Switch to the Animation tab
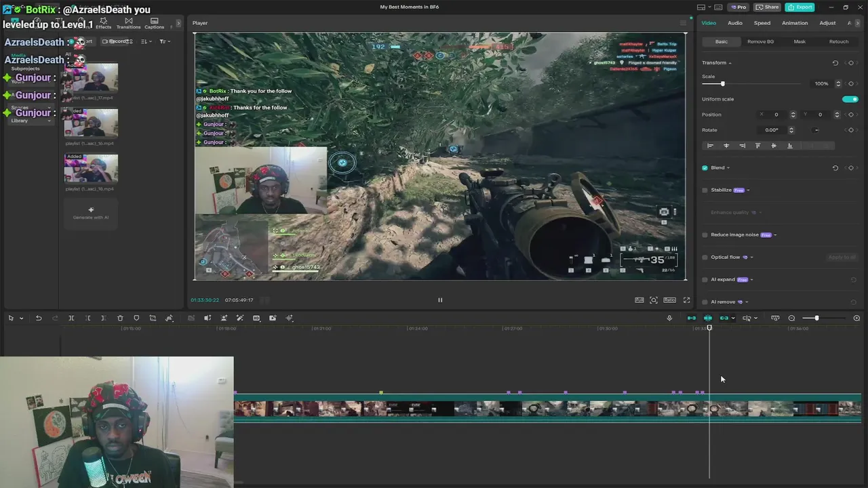This screenshot has width=868, height=488. 795,23
